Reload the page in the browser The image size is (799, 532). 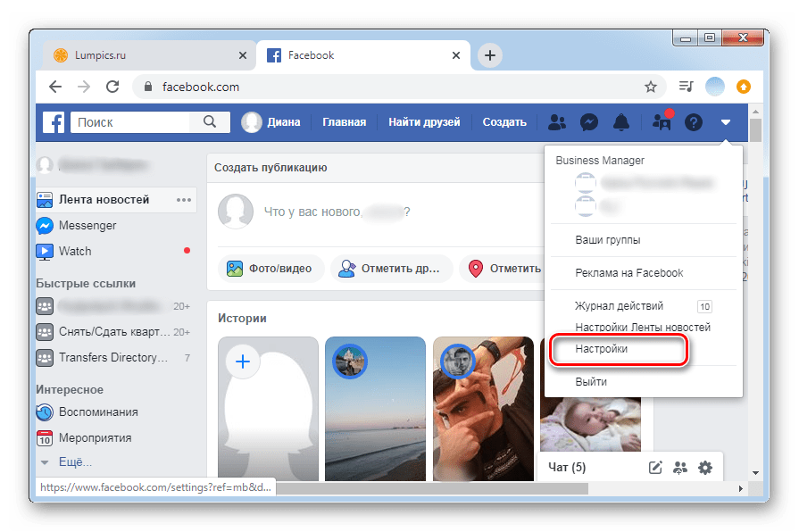(112, 87)
